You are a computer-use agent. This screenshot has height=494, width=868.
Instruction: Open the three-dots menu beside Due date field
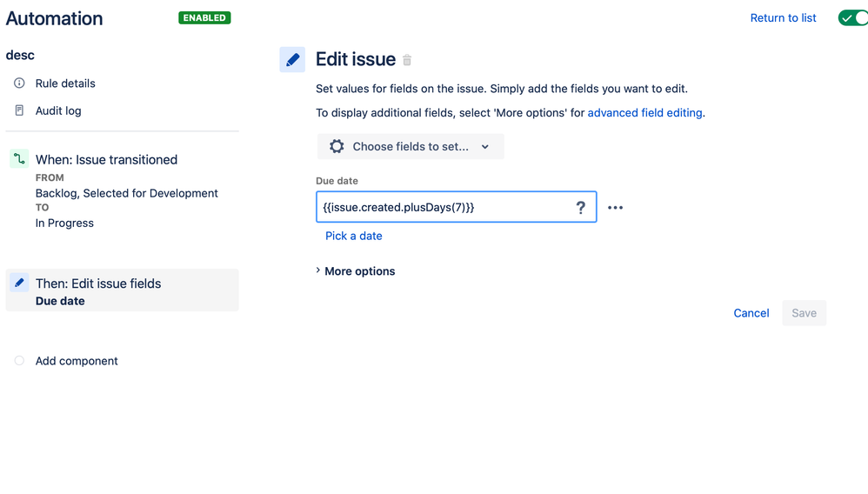615,208
